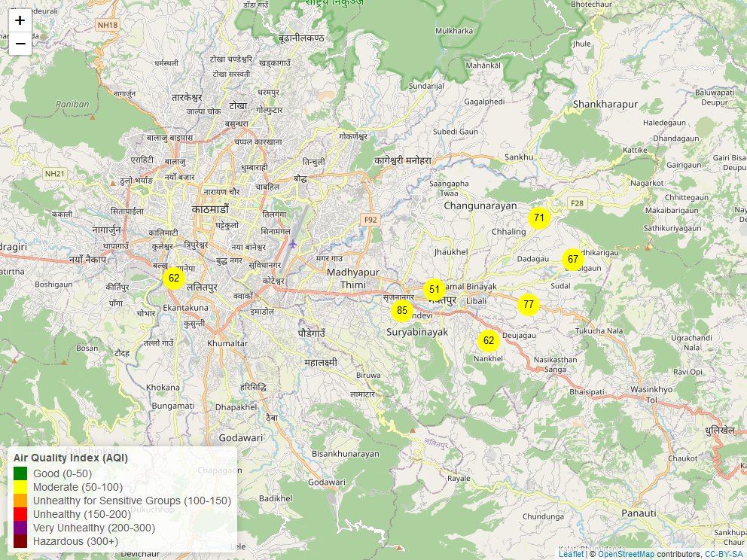Click the Gagalphedi place label

pos(484,102)
